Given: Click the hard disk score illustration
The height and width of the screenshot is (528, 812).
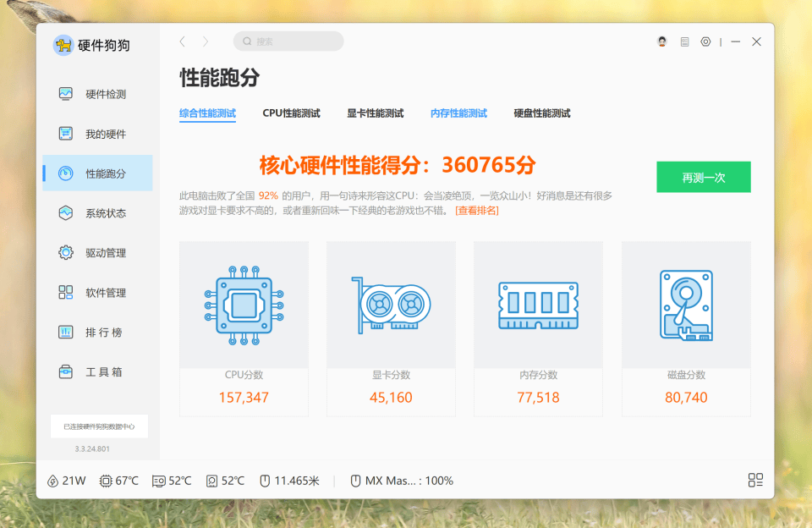Looking at the screenshot, I should pyautogui.click(x=686, y=303).
